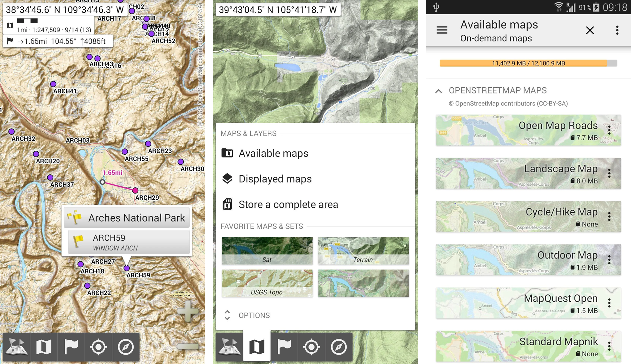The width and height of the screenshot is (631, 364).
Task: Select the Landscape Map card
Action: [x=528, y=173]
